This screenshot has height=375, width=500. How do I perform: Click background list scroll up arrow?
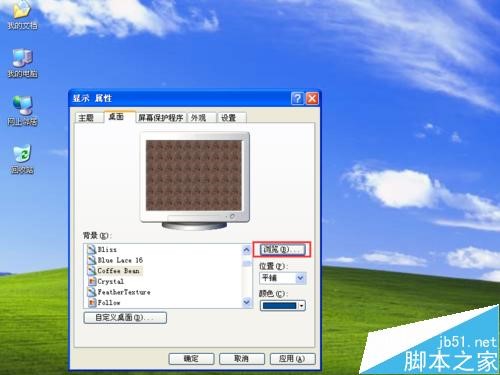(247, 250)
